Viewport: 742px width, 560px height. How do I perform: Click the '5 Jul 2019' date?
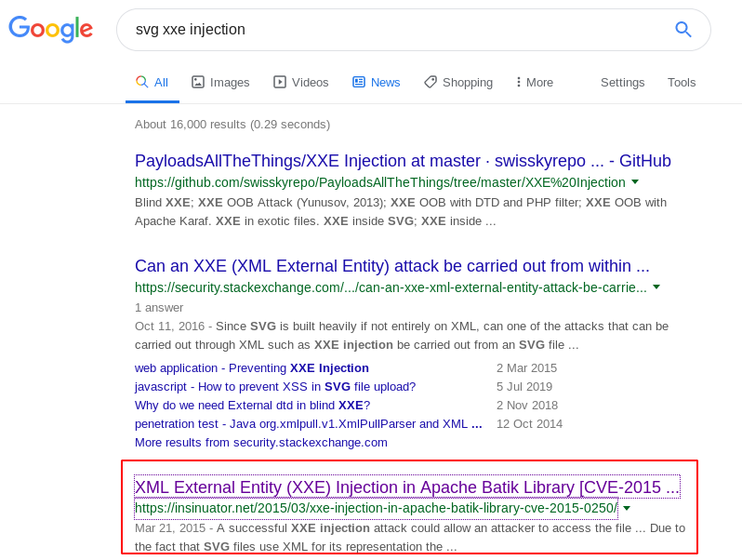point(524,387)
